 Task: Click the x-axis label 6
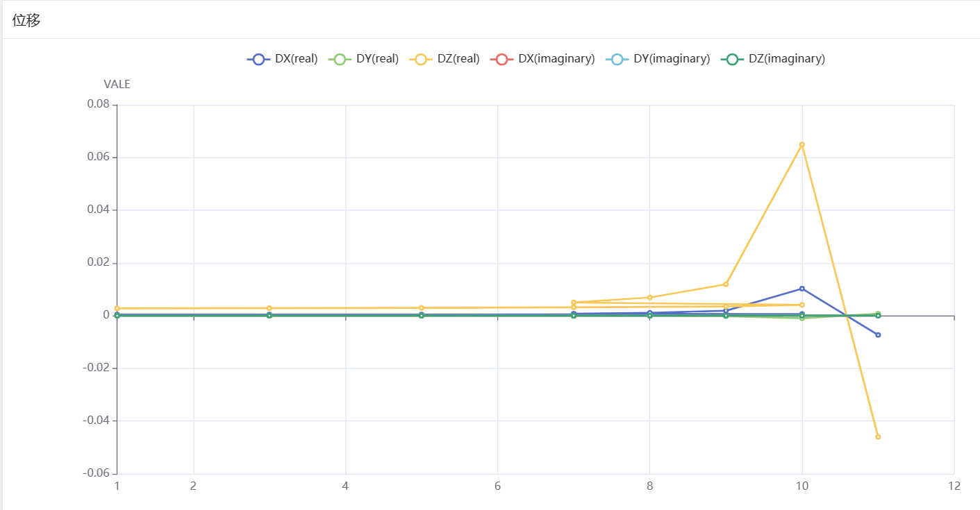(x=497, y=486)
